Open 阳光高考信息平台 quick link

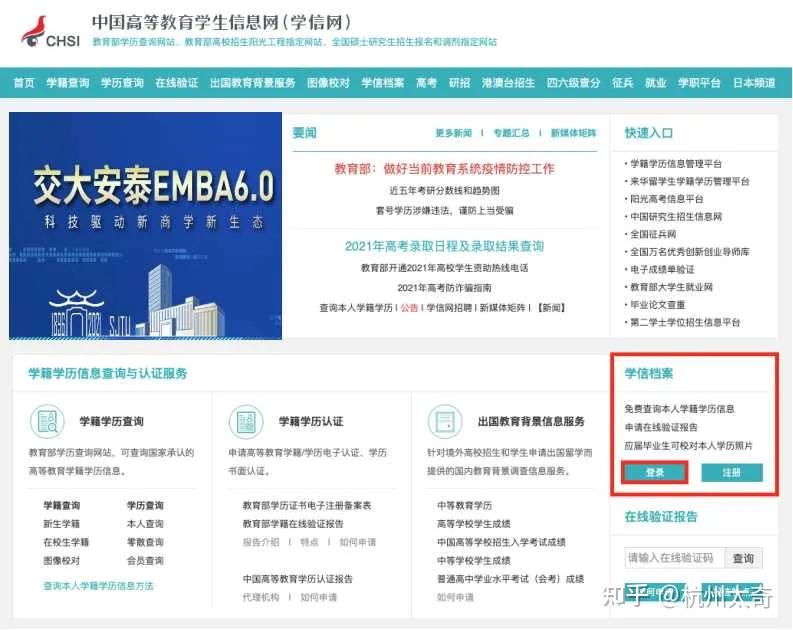(667, 199)
